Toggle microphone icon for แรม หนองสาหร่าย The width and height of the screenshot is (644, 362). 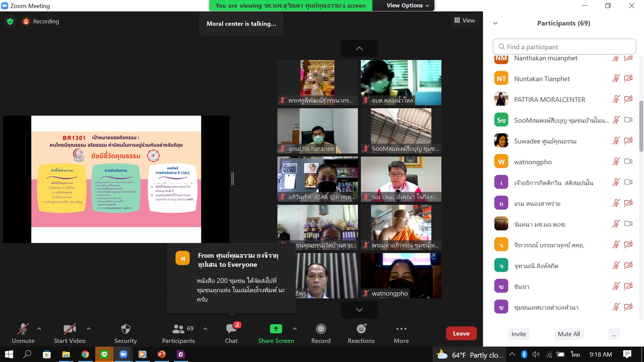[x=616, y=203]
